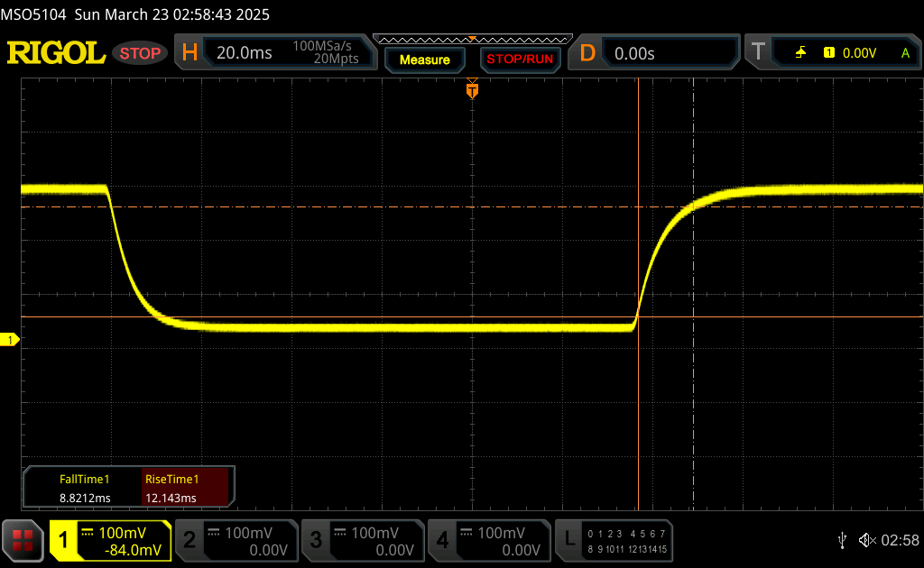Viewport: 924px width, 568px height.
Task: Open the red grid function menu icon
Action: pos(23,541)
